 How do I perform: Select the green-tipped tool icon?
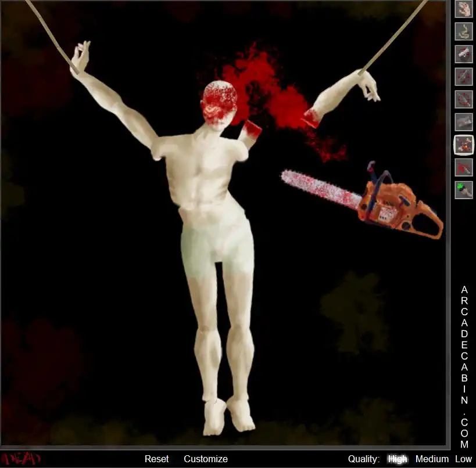464,190
